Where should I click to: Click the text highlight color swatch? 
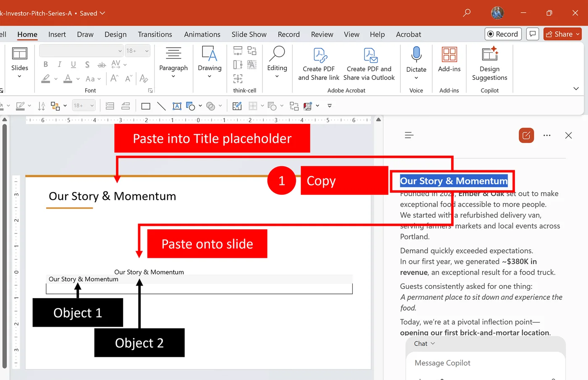[46, 79]
